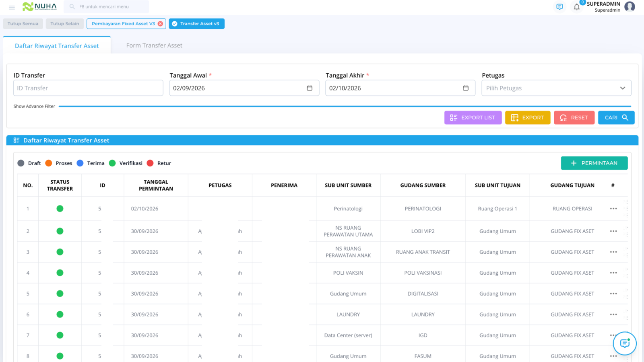The image size is (644, 362).
Task: Open the messages chat icon in header
Action: [x=559, y=7]
